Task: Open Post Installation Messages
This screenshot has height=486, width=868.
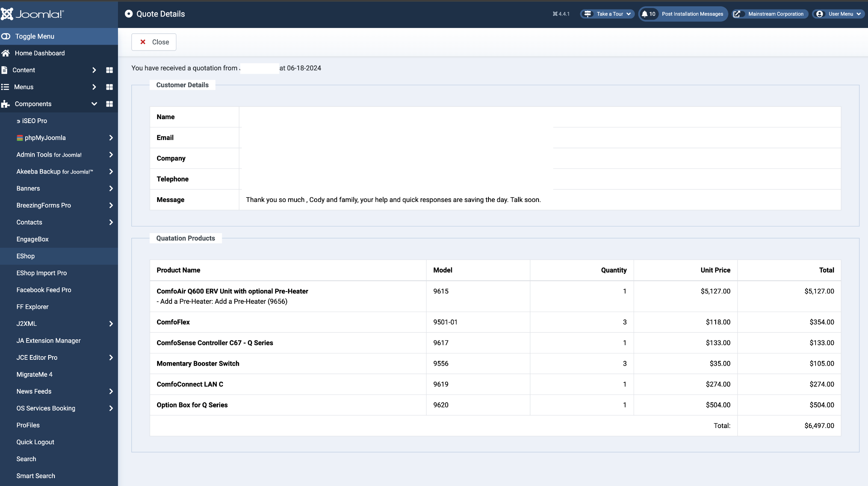Action: point(683,14)
